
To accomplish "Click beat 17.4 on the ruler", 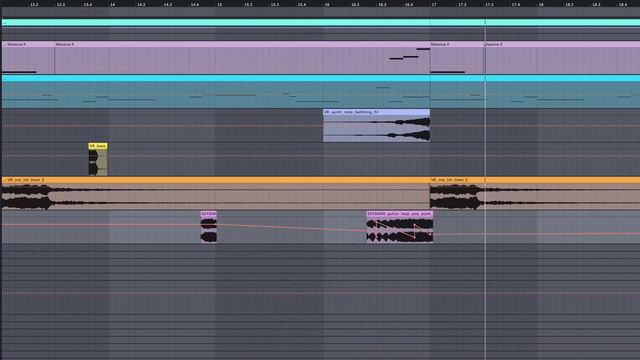I will (x=516, y=4).
